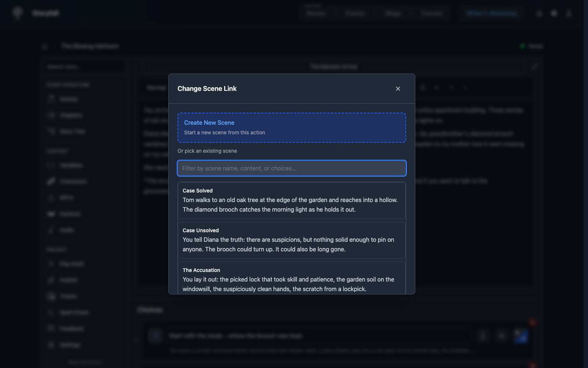Switch to the Events section
Viewport: 588px width, 368px height.
point(355,13)
